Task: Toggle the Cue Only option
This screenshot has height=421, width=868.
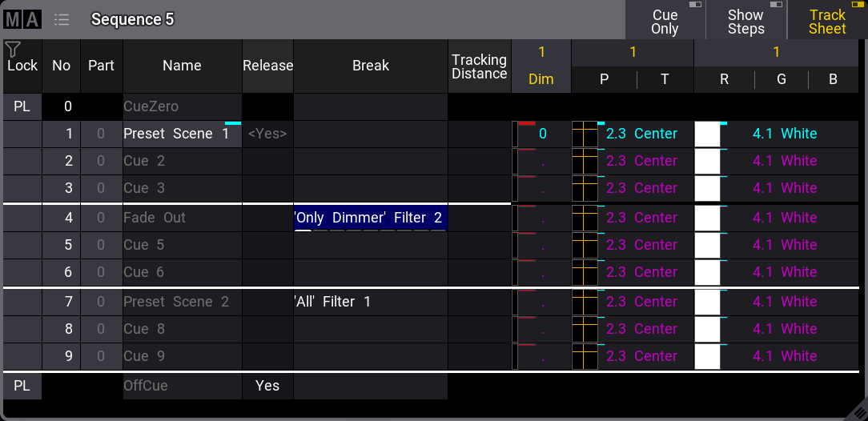Action: click(x=665, y=21)
